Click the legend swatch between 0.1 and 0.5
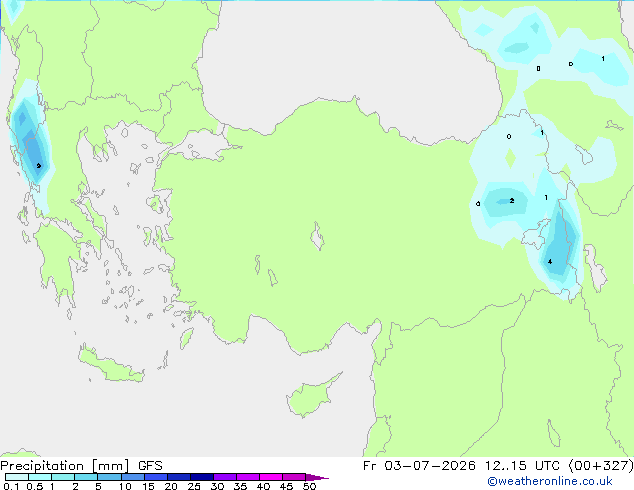Viewport: 634px width, 490px height. tap(17, 477)
